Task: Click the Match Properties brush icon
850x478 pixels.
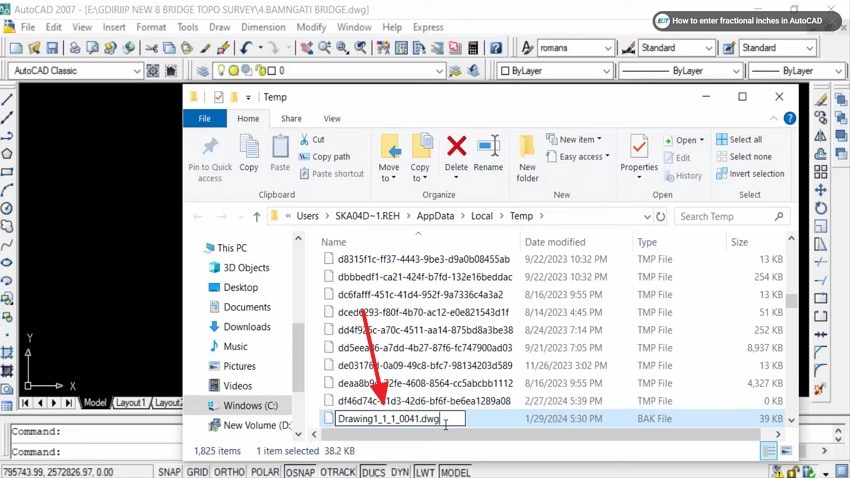Action: pos(205,48)
